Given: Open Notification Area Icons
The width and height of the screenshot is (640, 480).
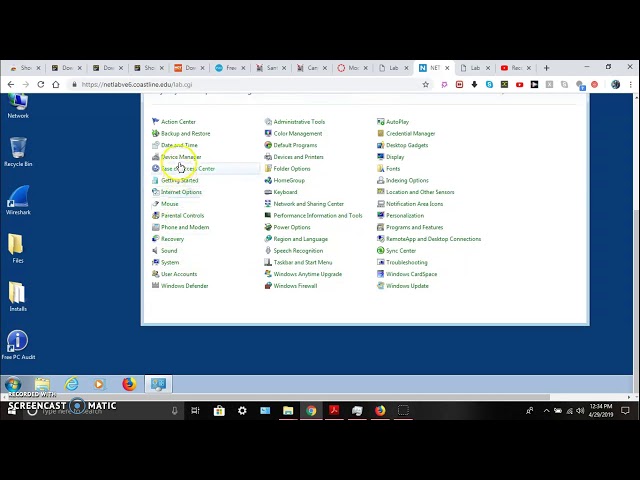Looking at the screenshot, I should pyautogui.click(x=414, y=204).
